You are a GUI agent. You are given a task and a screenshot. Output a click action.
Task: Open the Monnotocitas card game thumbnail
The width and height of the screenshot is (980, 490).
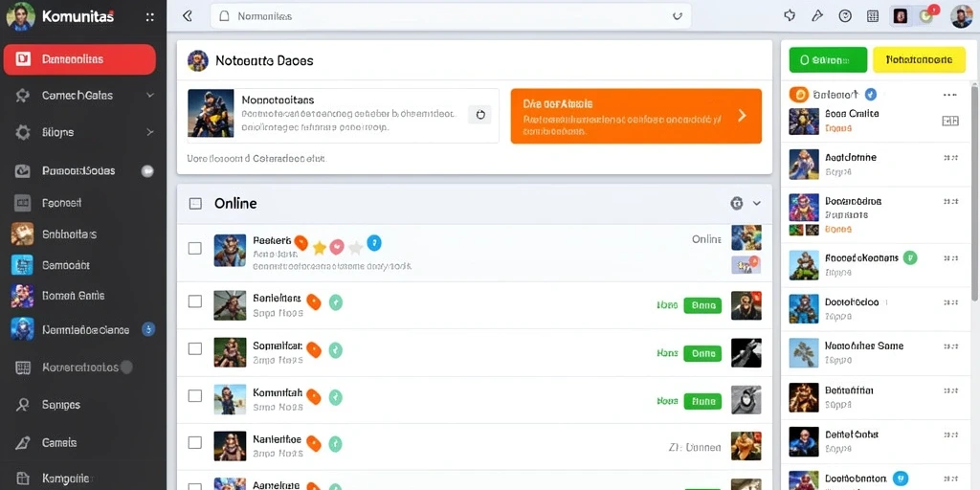212,113
